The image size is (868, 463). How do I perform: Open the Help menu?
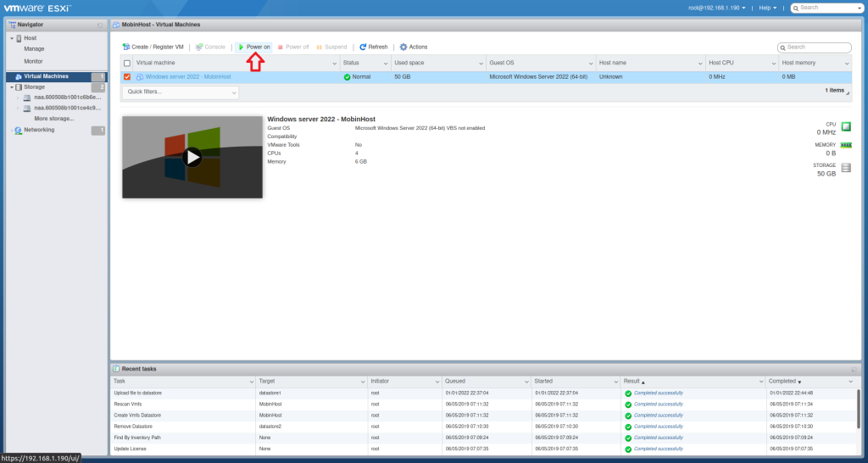(767, 8)
